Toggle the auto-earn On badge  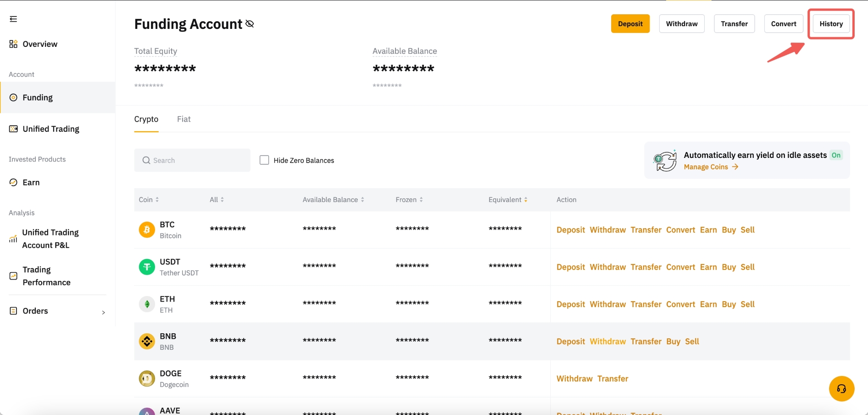pyautogui.click(x=836, y=155)
